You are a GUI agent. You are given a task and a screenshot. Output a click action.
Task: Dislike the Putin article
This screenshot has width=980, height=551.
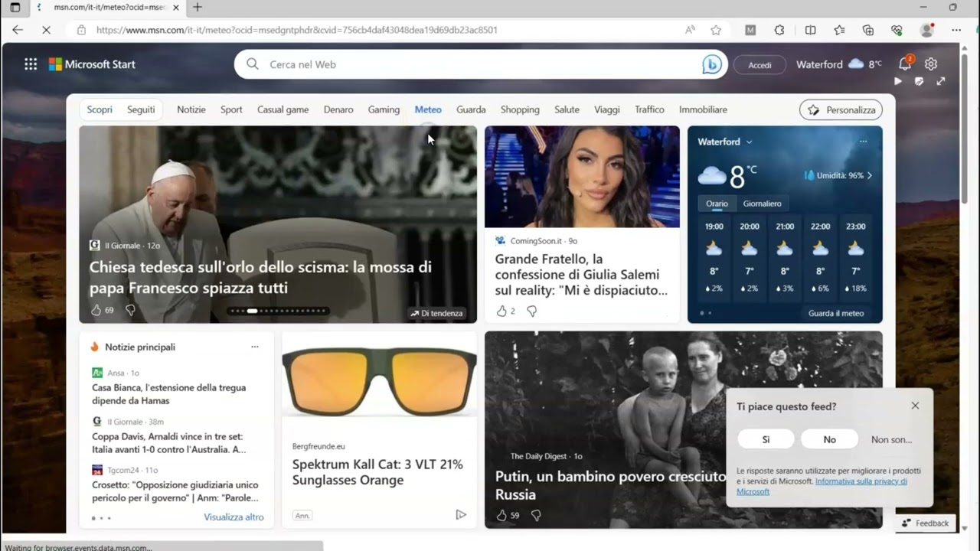(x=536, y=515)
